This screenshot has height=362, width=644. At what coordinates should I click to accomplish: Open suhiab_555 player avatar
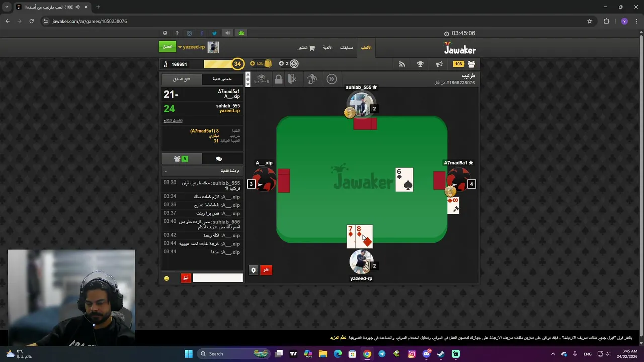[361, 105]
